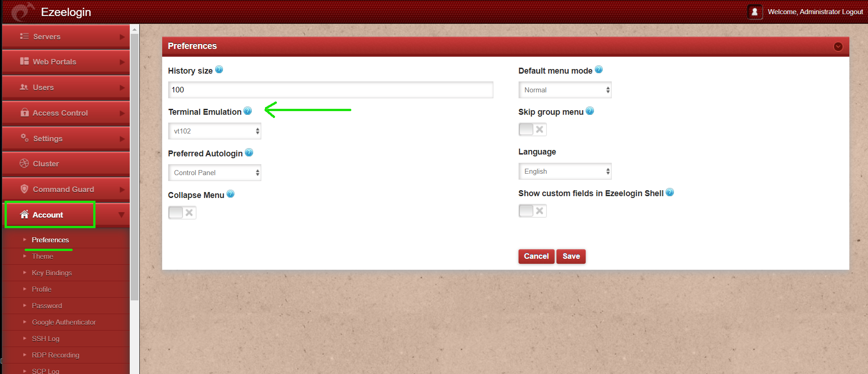Toggle the Collapse Menu switch
Image resolution: width=868 pixels, height=374 pixels.
(182, 213)
